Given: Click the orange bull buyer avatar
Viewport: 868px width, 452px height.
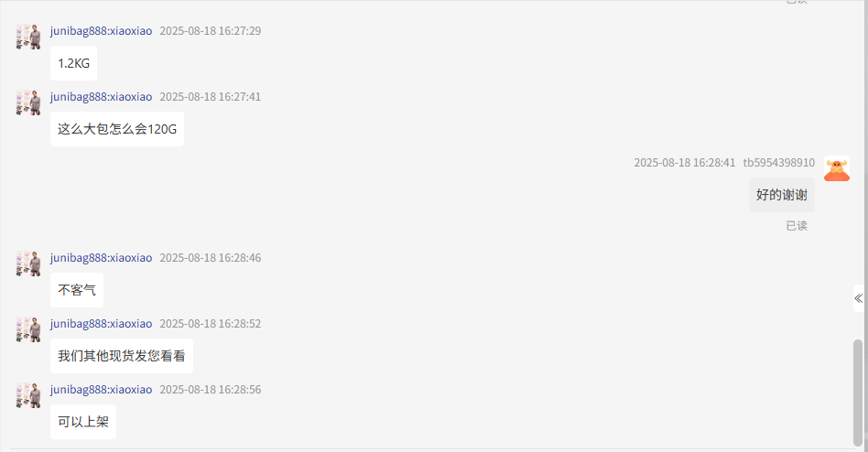Looking at the screenshot, I should click(837, 168).
